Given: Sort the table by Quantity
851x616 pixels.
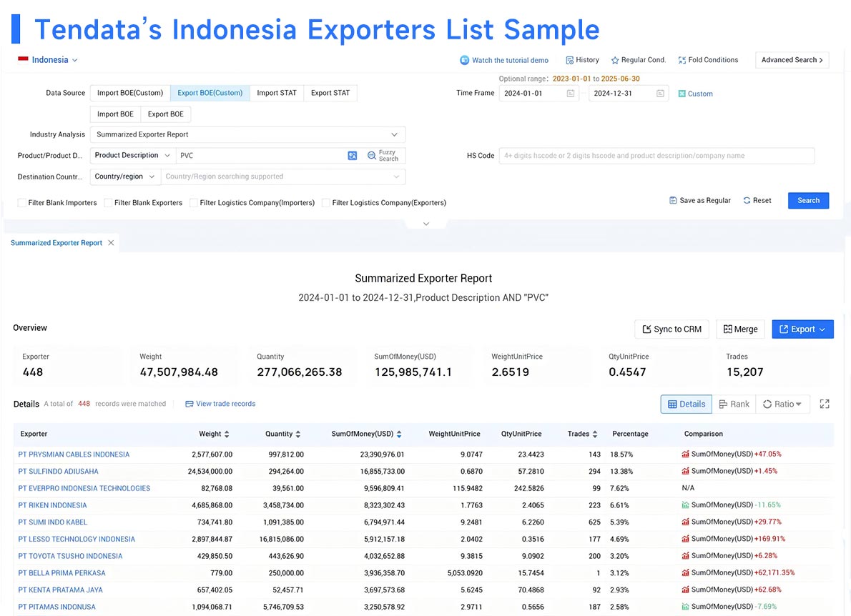Looking at the screenshot, I should tap(297, 434).
